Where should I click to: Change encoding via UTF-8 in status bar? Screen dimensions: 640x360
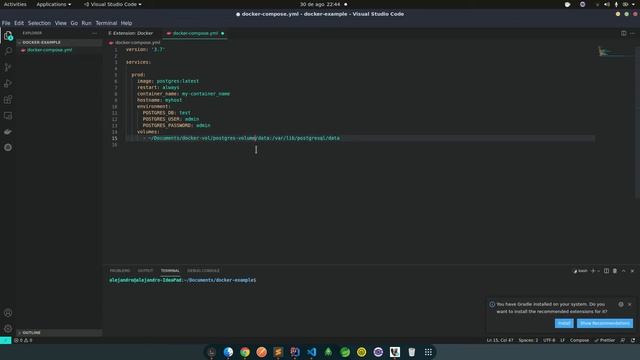point(549,340)
